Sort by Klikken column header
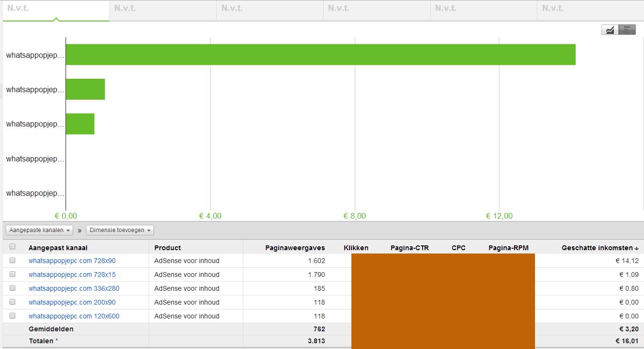 356,248
